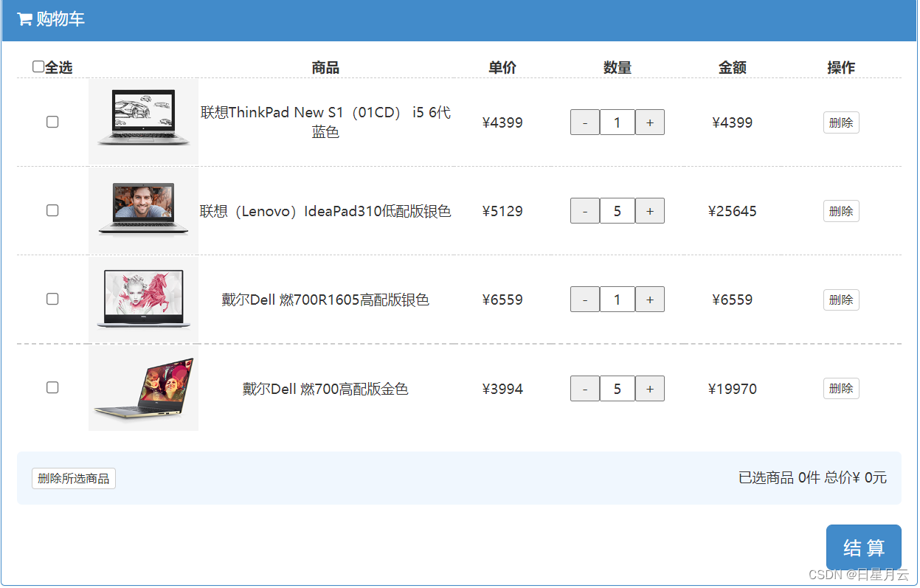Add one to Dell 燃700 gold quantity
Viewport: 920px width, 588px height.
coord(650,389)
